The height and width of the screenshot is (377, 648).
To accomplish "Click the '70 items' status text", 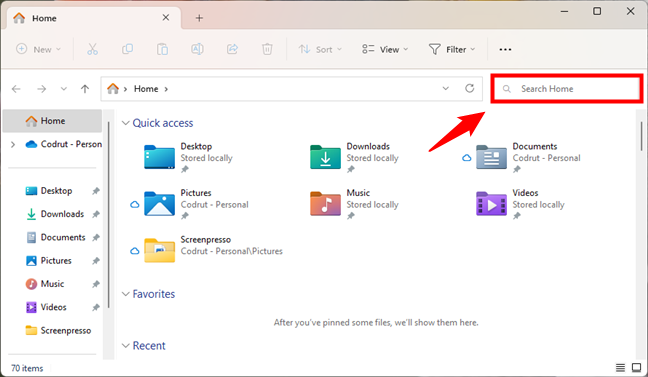I will [x=27, y=368].
